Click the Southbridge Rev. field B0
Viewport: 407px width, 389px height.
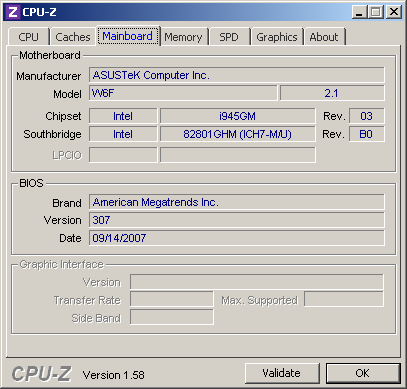tap(366, 134)
